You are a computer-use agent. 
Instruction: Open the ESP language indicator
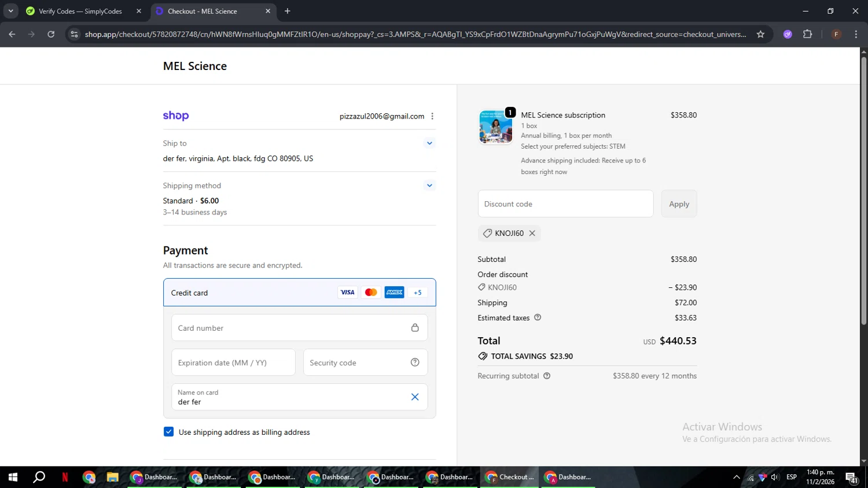pos(792,477)
